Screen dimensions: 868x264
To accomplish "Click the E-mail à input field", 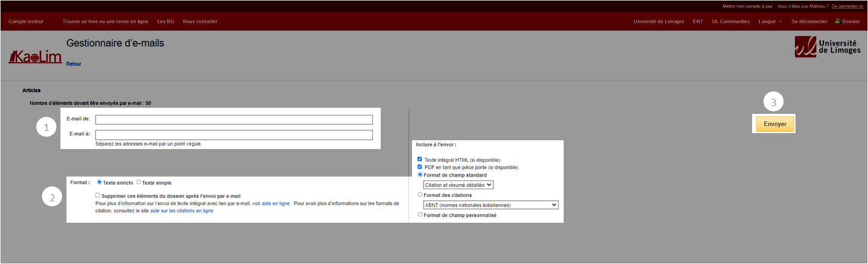I will pyautogui.click(x=233, y=135).
